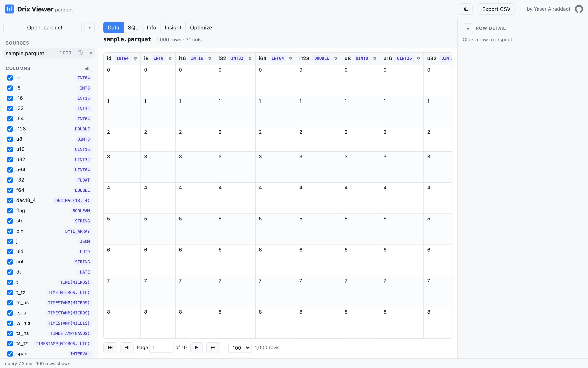Switch to the SQL tab
The height and width of the screenshot is (368, 588).
[x=133, y=28]
